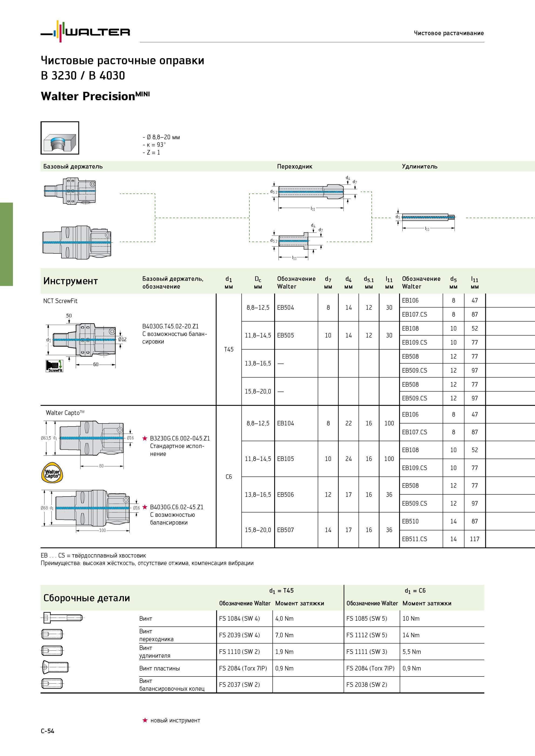This screenshot has height=756, width=535.
Task: Select the Инструмент table heading
Action: [x=71, y=281]
